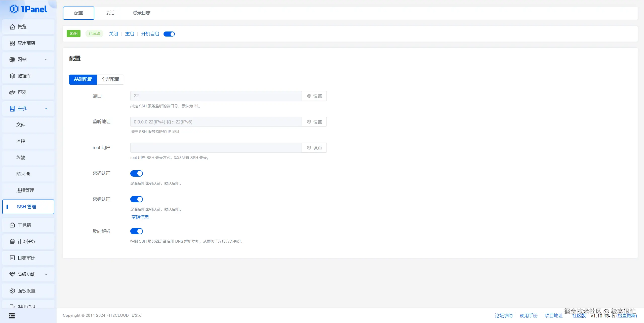Toggle 开机自启 autostart switch
This screenshot has height=323, width=644.
click(169, 34)
